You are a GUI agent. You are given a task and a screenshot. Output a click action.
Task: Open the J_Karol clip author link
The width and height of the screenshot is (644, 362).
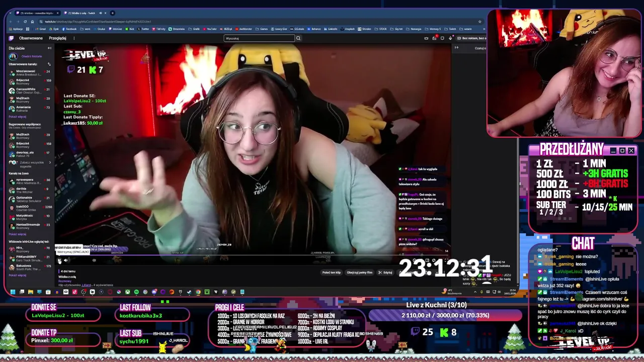tap(86, 285)
